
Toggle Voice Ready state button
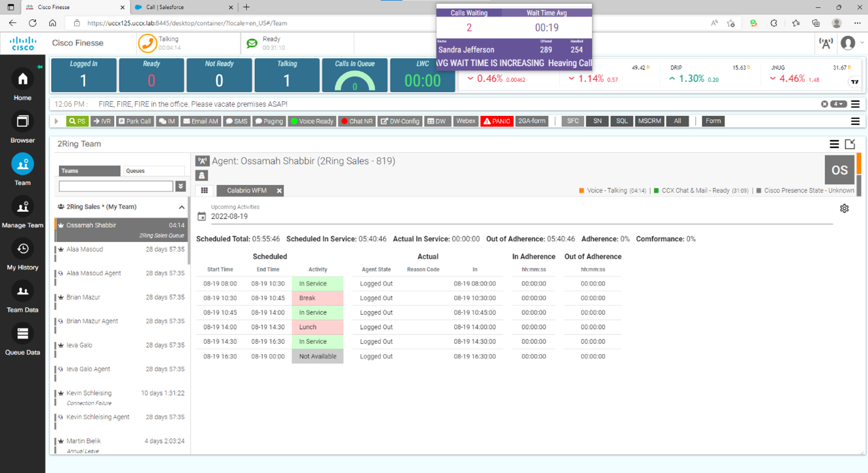(311, 121)
